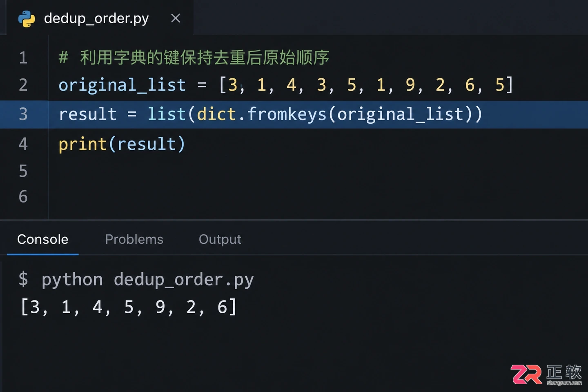
Task: Click line number 4 in the gutter
Action: pos(23,144)
